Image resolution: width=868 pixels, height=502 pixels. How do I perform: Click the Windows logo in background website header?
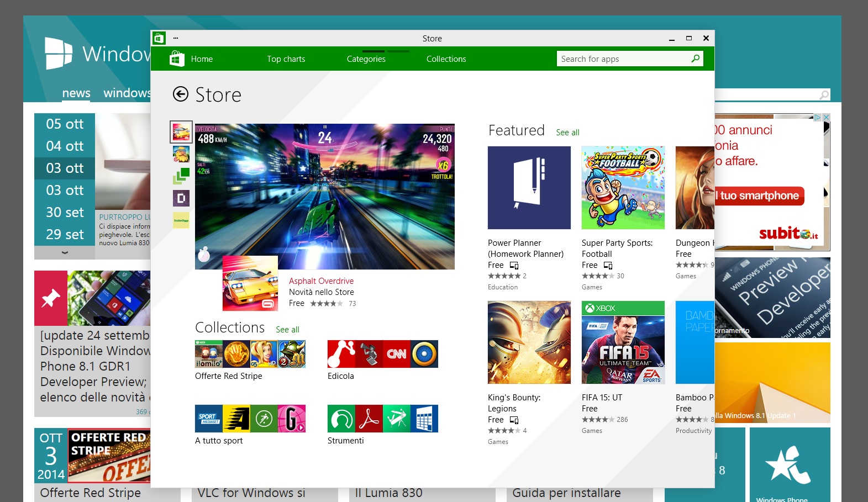coord(59,54)
